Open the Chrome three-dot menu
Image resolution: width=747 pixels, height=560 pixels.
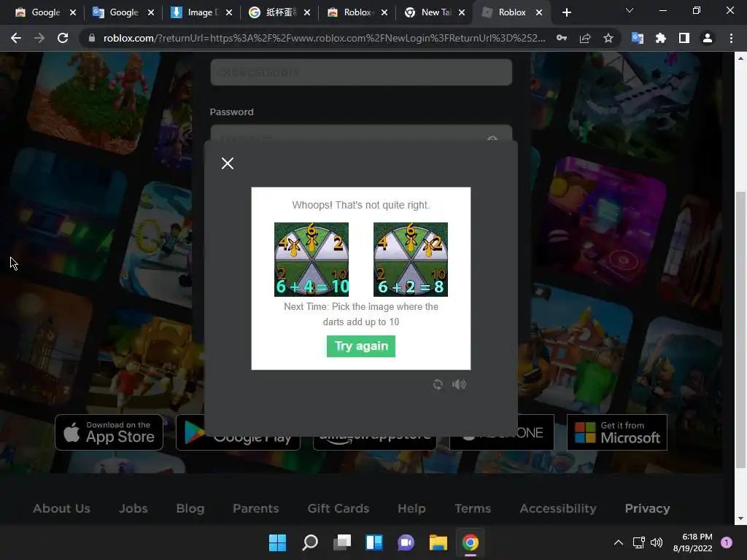pos(731,38)
